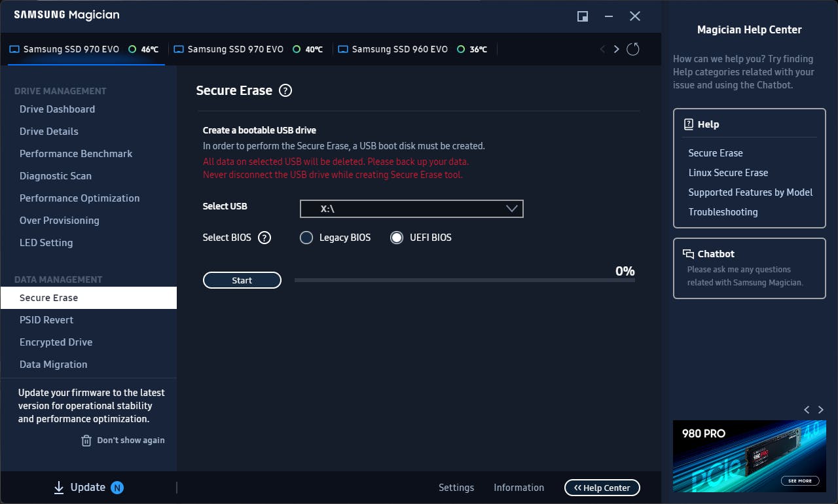Click the first 970 EVO drive icon
Image resolution: width=838 pixels, height=504 pixels.
(x=14, y=49)
